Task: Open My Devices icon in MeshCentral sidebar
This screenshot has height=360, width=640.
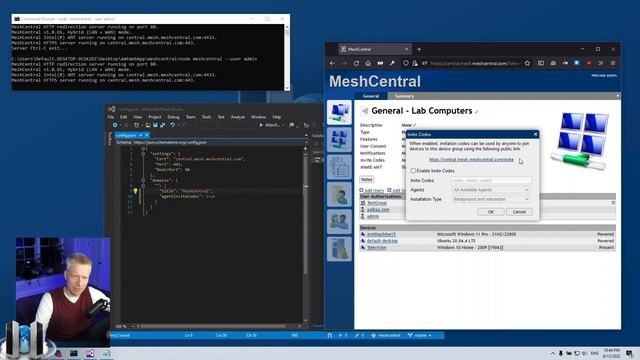Action: (x=339, y=112)
